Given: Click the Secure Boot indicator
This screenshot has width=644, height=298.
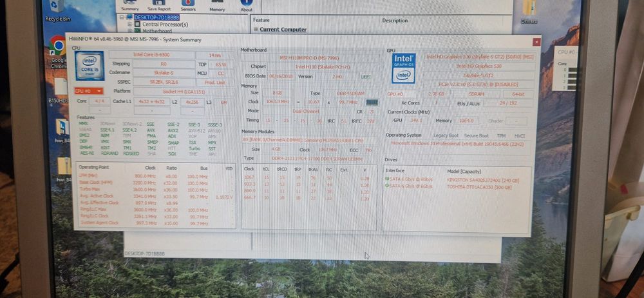Looking at the screenshot, I should pyautogui.click(x=477, y=135).
